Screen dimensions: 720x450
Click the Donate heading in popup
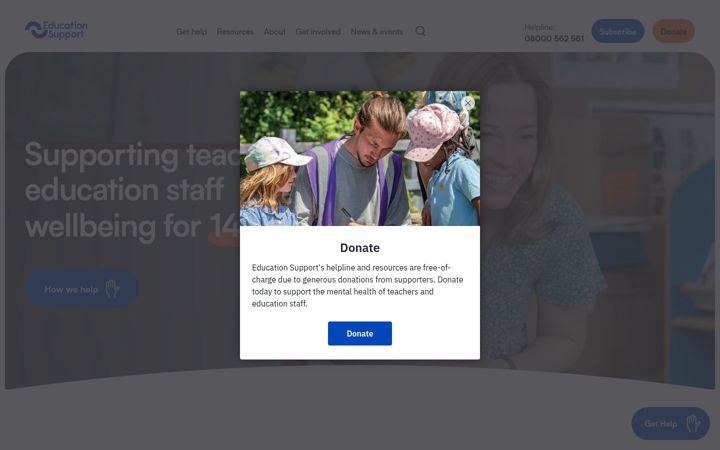[360, 248]
